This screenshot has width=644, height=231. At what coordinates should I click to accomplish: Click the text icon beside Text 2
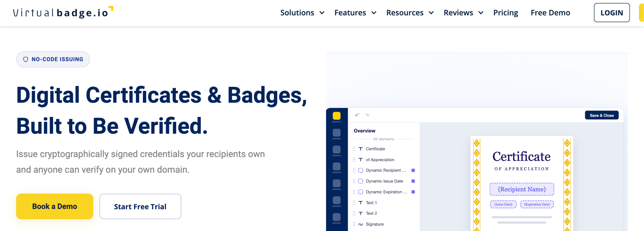[x=361, y=213]
